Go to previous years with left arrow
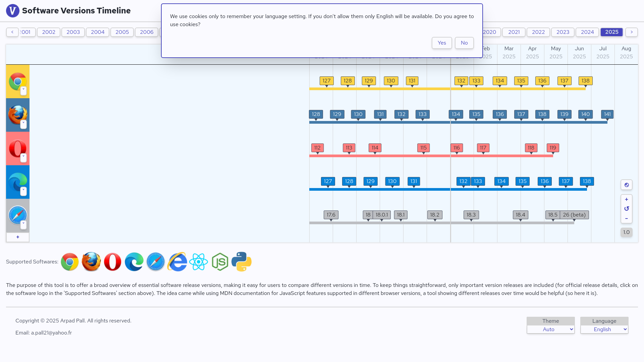 (12, 32)
